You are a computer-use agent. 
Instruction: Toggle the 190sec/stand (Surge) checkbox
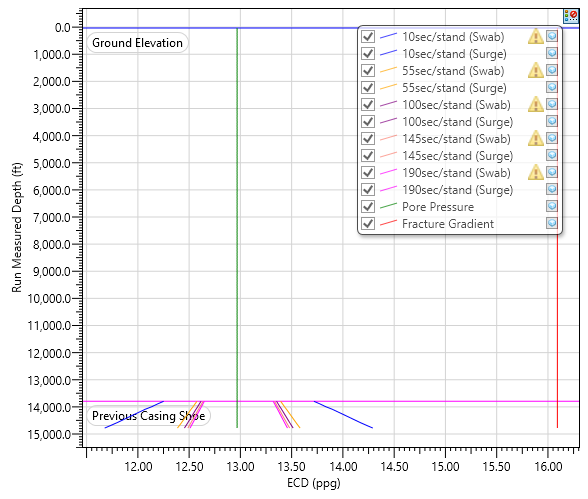[x=368, y=190]
